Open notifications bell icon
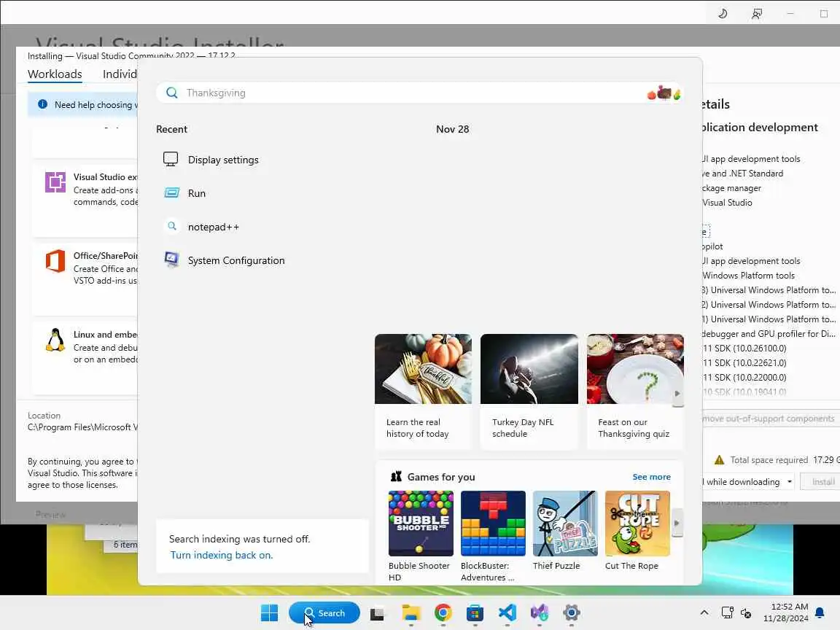 click(820, 612)
